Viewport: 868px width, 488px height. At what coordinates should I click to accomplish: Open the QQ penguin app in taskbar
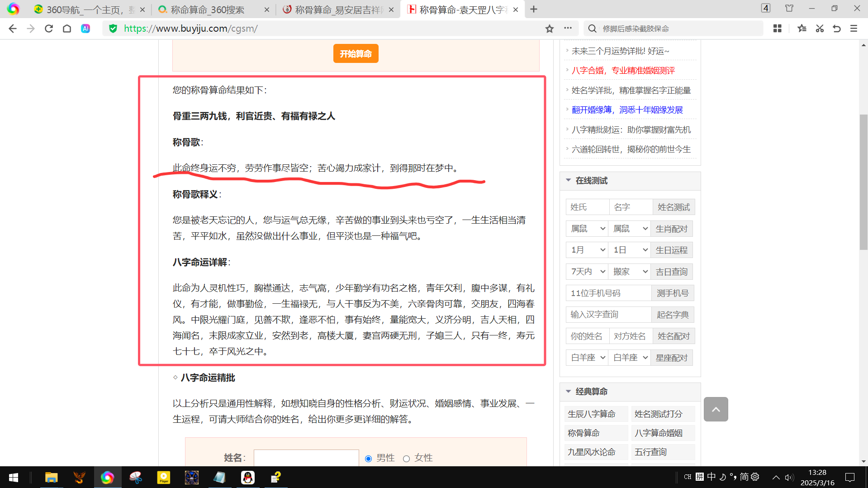[248, 478]
